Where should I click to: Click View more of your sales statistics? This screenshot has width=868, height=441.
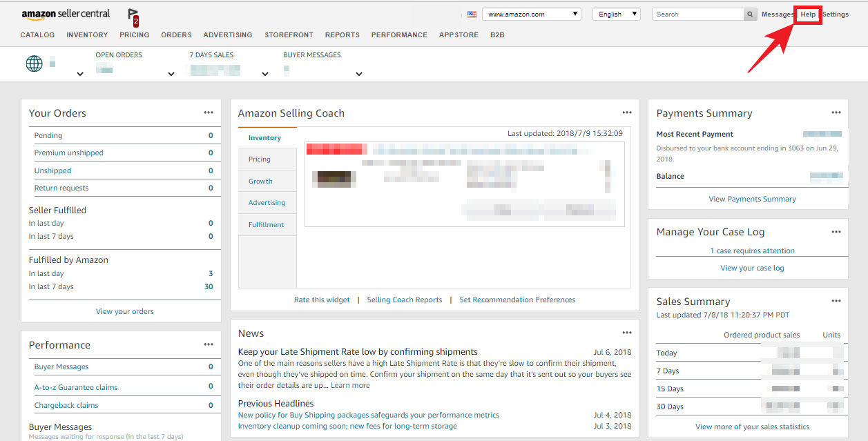[752, 427]
